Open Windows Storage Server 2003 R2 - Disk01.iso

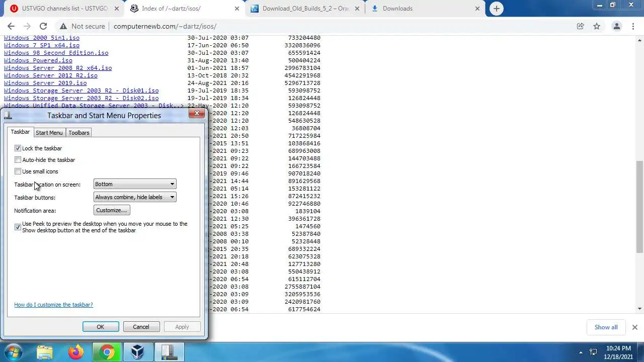[82, 90]
